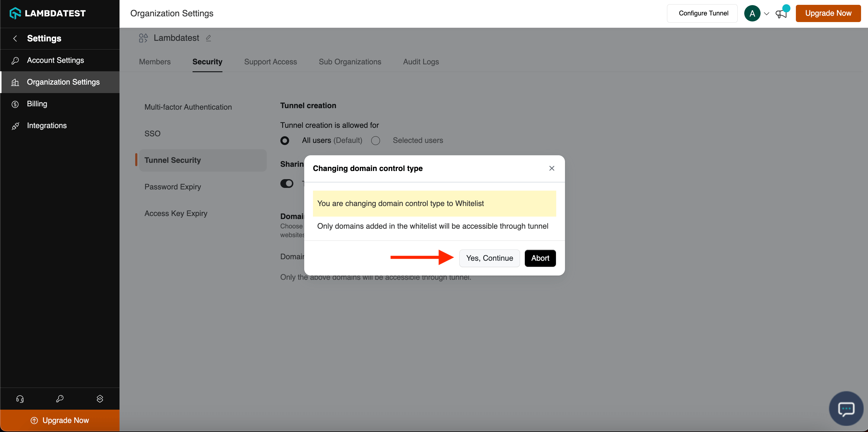Open the user avatar A menu
The height and width of the screenshot is (432, 868).
coord(752,14)
